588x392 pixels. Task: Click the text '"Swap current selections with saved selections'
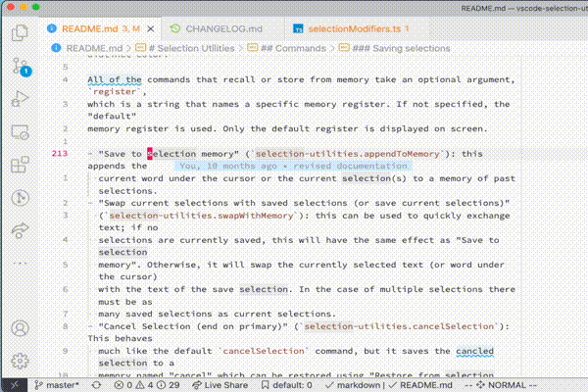222,203
